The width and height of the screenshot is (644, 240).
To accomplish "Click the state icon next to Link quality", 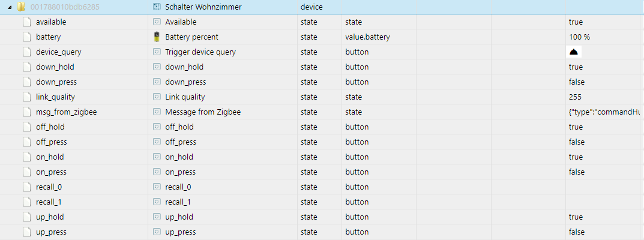I will click(x=157, y=97).
